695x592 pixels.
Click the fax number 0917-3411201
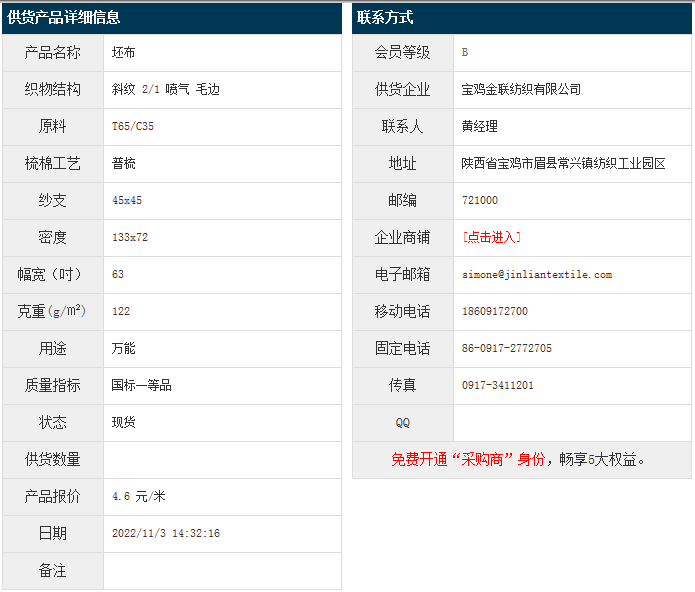point(497,385)
